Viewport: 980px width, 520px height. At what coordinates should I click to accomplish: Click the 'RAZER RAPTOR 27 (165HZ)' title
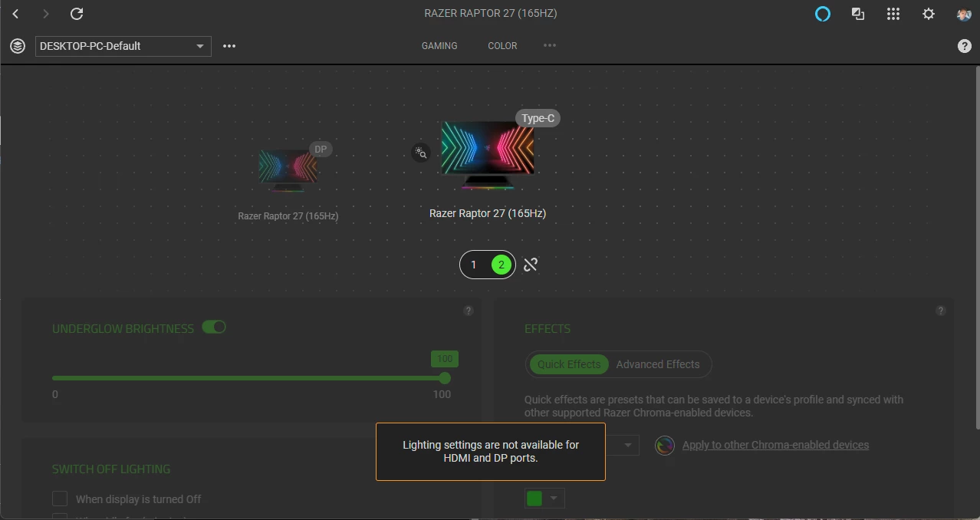[491, 14]
